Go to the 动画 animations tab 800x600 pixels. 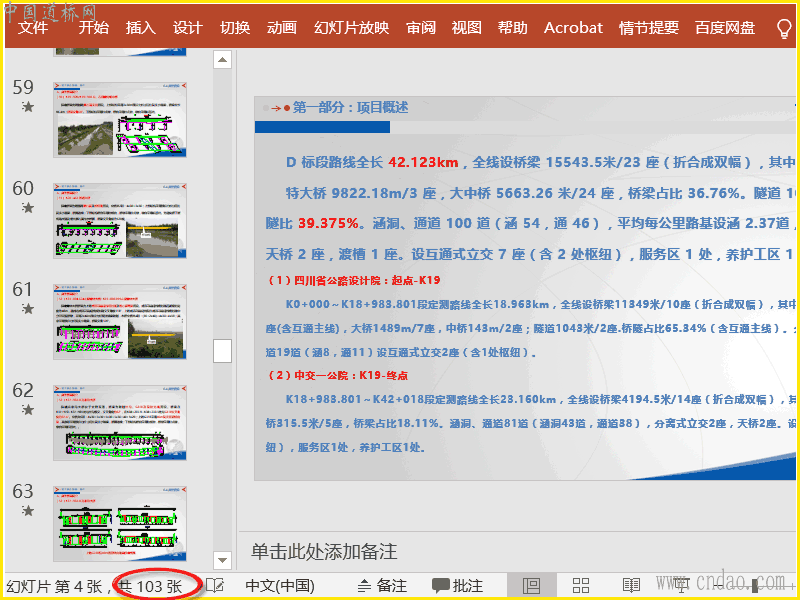point(282,28)
